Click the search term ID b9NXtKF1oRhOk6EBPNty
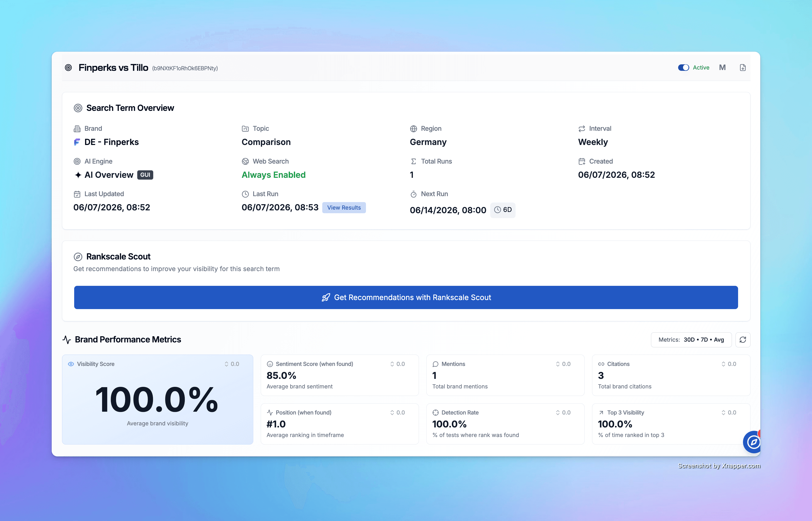Viewport: 812px width, 521px height. coord(185,68)
